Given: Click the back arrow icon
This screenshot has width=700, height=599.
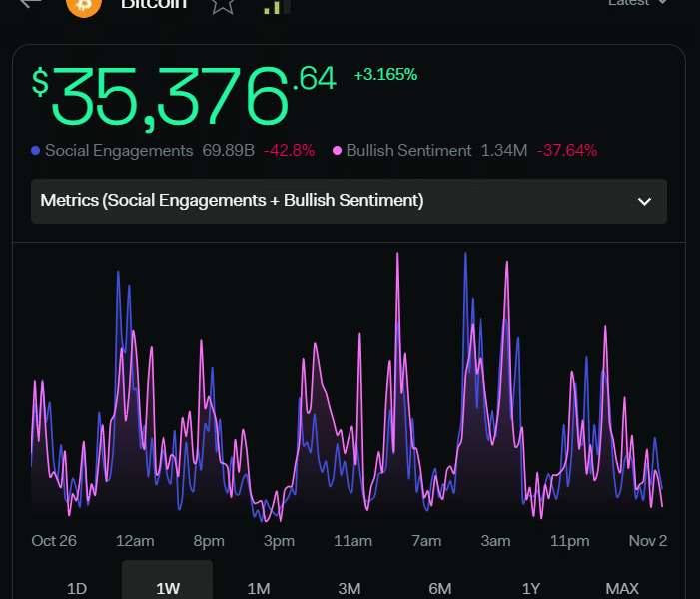Looking at the screenshot, I should (x=31, y=4).
